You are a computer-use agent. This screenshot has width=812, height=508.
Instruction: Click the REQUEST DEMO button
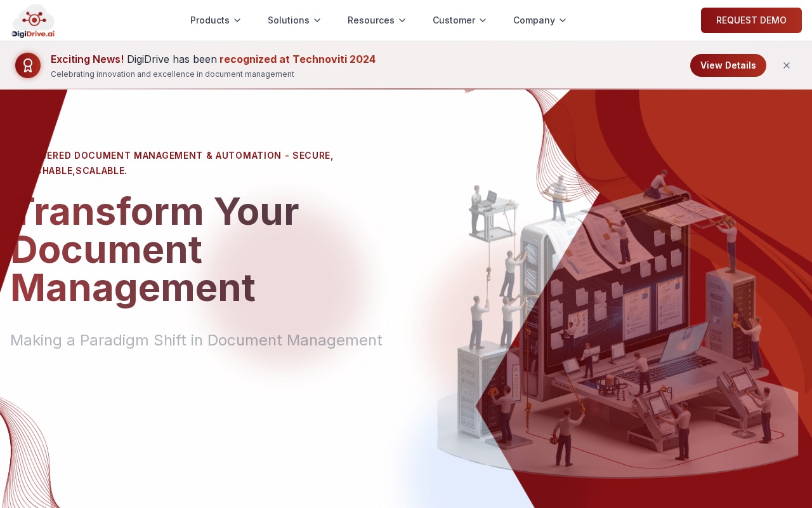[x=751, y=20]
